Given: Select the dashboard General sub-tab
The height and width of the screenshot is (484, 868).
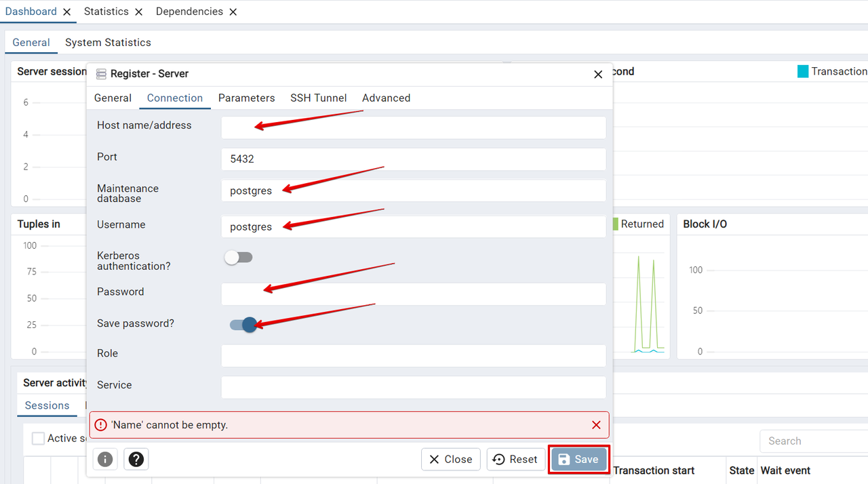Looking at the screenshot, I should click(31, 42).
